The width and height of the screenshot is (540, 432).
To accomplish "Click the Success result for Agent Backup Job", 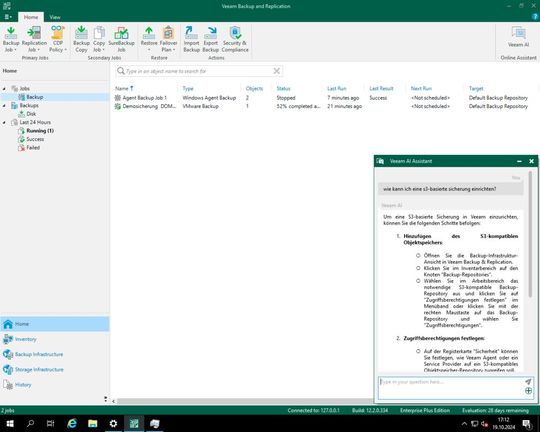I will click(x=378, y=98).
